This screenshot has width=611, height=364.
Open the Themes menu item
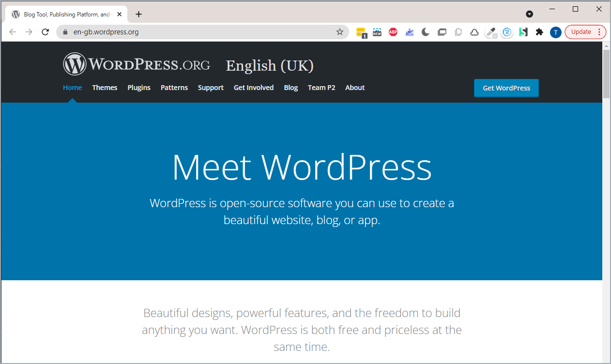coord(105,88)
